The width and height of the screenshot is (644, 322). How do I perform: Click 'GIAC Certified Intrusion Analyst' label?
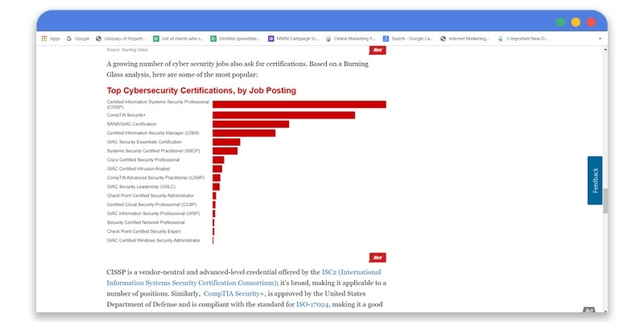click(x=138, y=169)
